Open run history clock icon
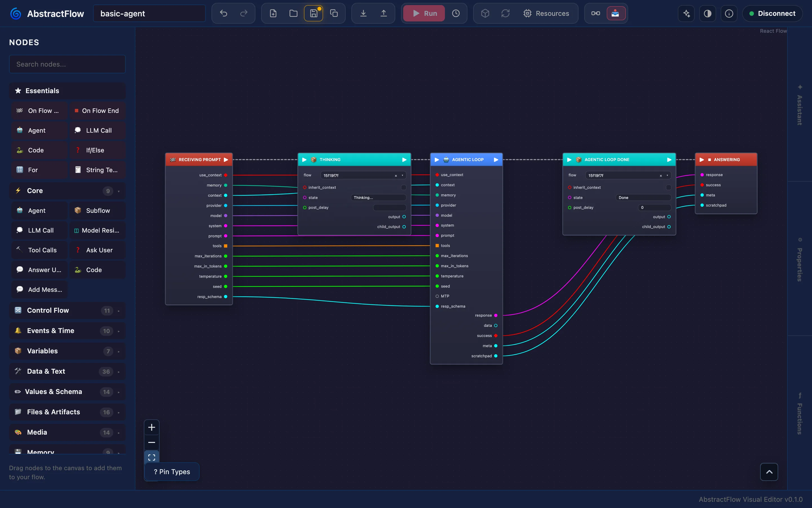The image size is (812, 508). click(456, 14)
